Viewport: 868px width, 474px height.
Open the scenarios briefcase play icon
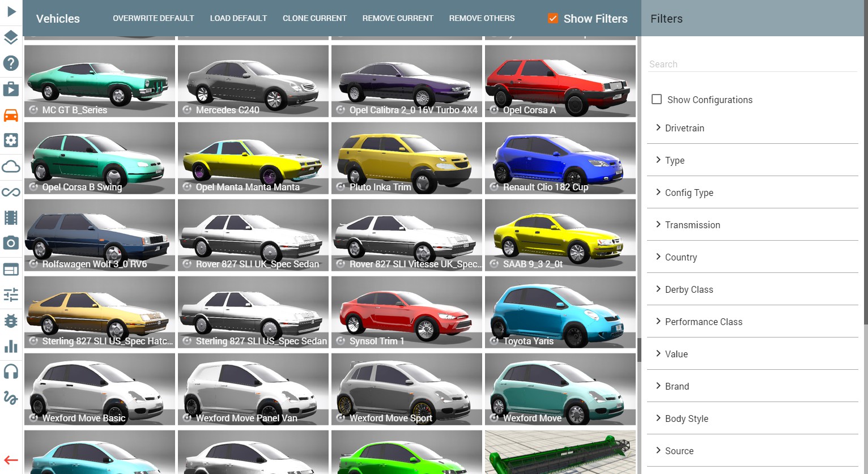pos(11,89)
